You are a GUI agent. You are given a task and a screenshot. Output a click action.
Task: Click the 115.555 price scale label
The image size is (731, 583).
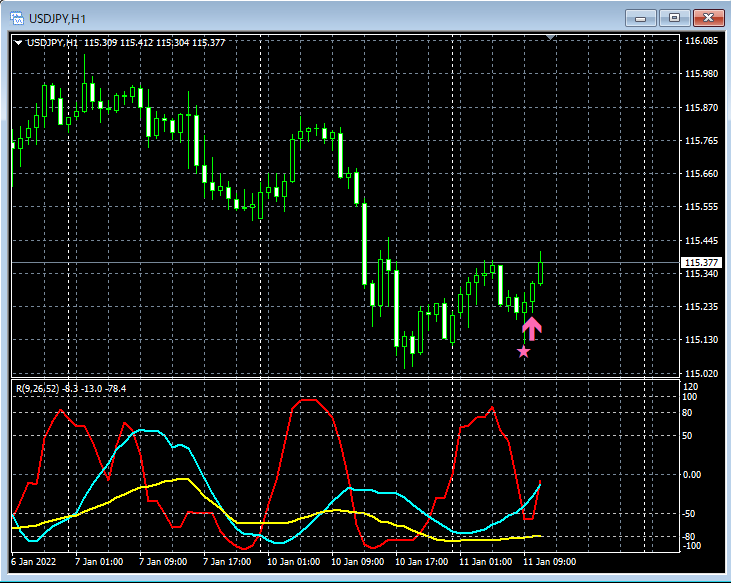(701, 207)
